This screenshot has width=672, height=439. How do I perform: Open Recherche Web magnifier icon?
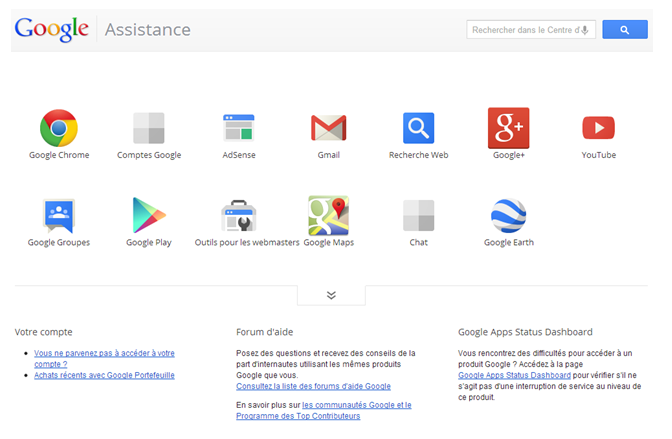(418, 128)
